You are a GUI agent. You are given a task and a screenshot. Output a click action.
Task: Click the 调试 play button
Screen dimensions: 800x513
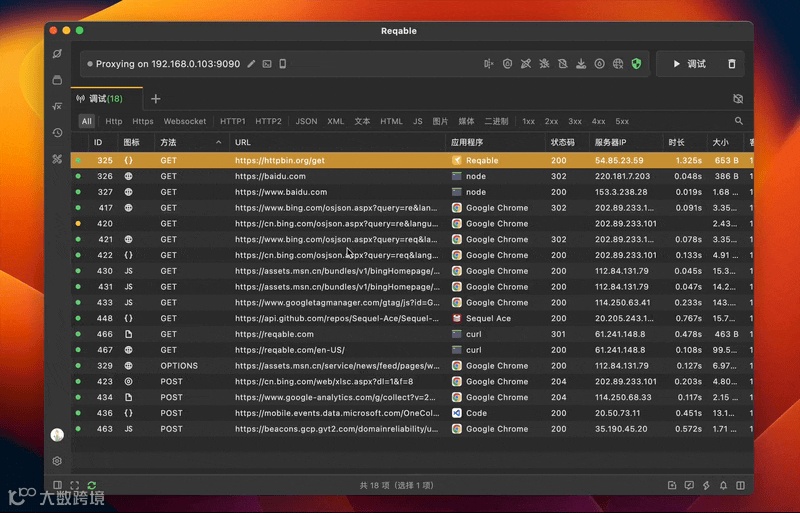[689, 64]
